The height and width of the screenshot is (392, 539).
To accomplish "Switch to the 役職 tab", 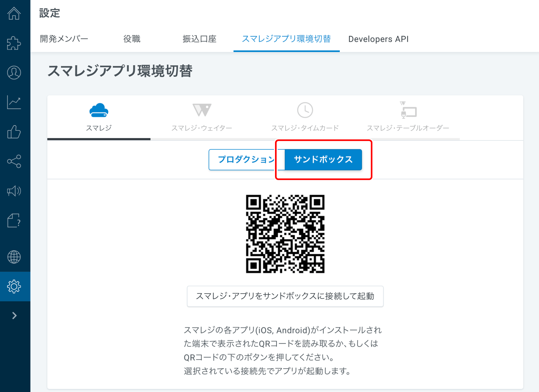I will (132, 39).
